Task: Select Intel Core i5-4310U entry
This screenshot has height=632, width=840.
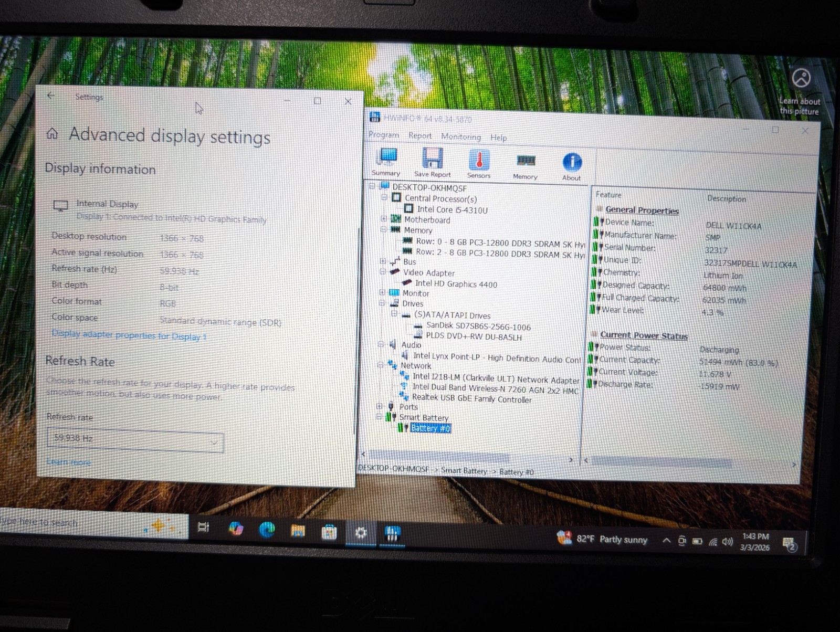Action: pyautogui.click(x=452, y=209)
